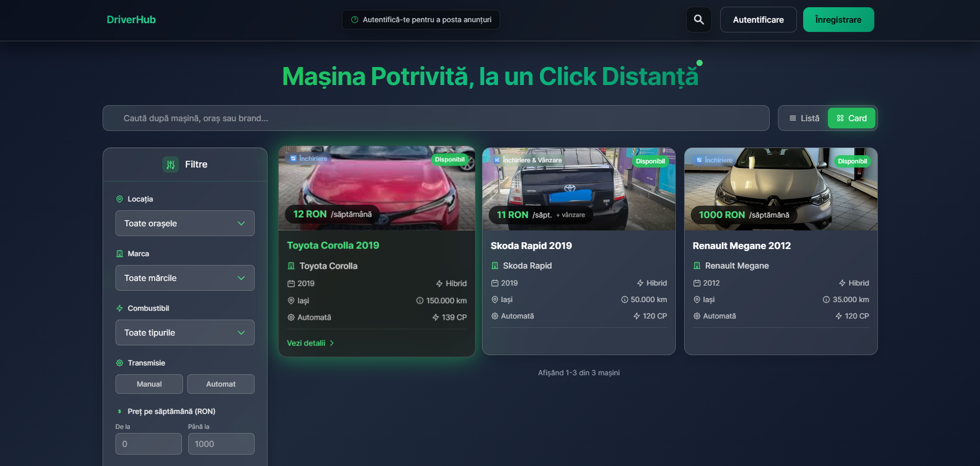The width and height of the screenshot is (980, 466).
Task: Select Manual transmission filter
Action: click(x=149, y=384)
